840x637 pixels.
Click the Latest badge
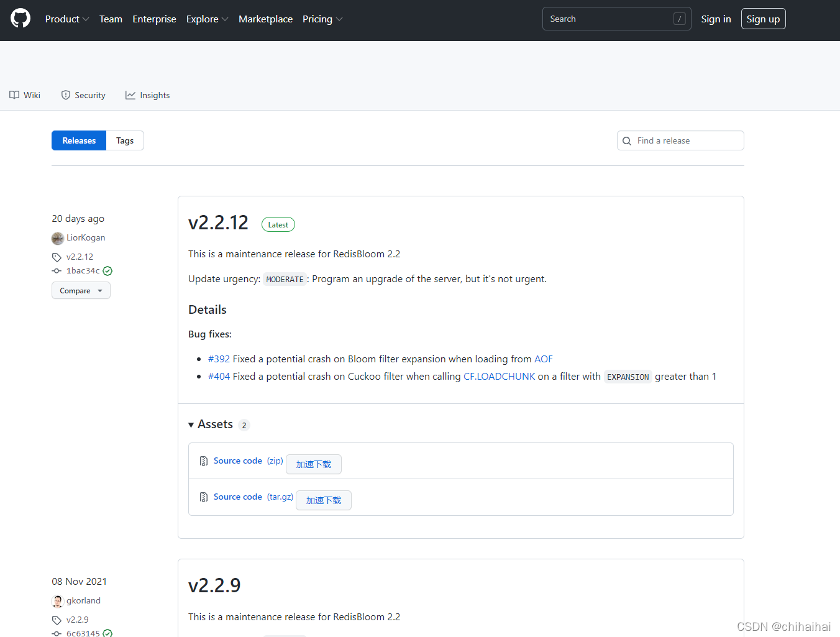278,224
